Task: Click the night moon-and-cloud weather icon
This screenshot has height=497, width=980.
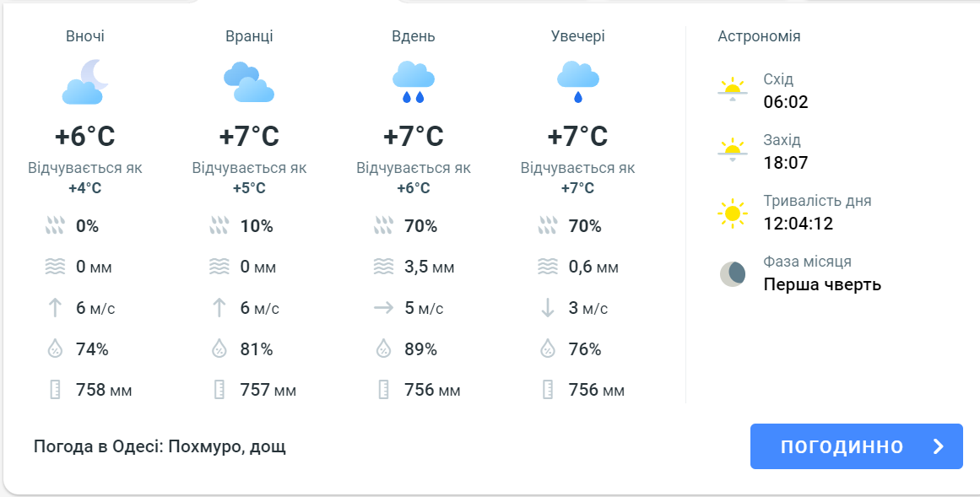Action: (85, 82)
